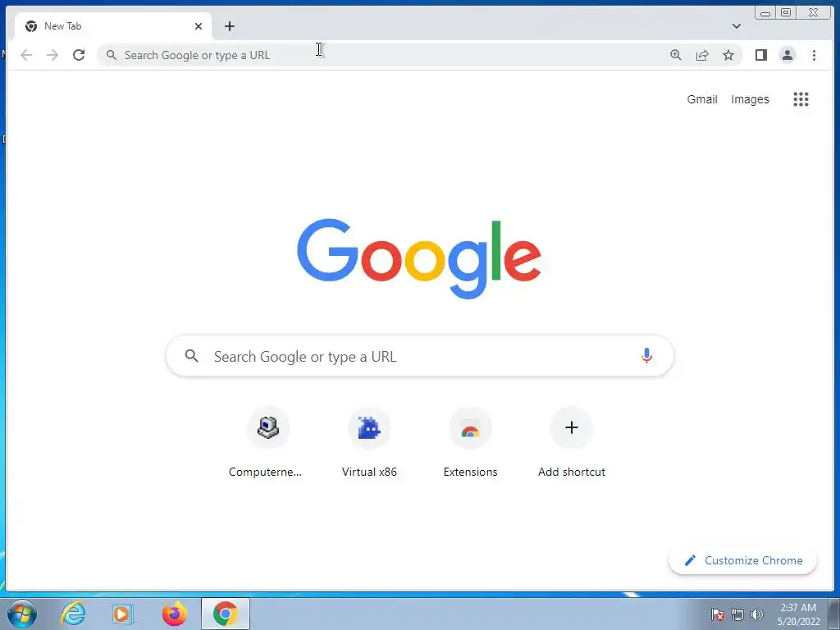Go forward with the forward arrow

tap(52, 55)
